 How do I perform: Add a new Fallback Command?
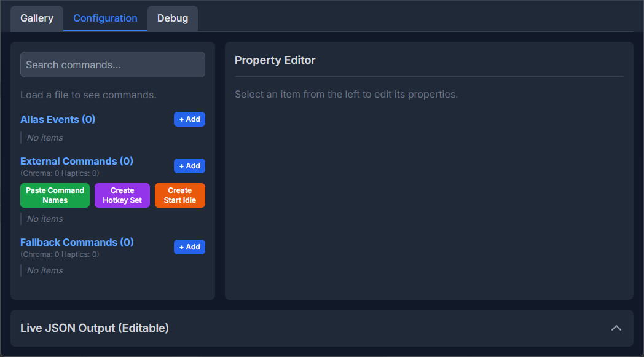click(189, 247)
